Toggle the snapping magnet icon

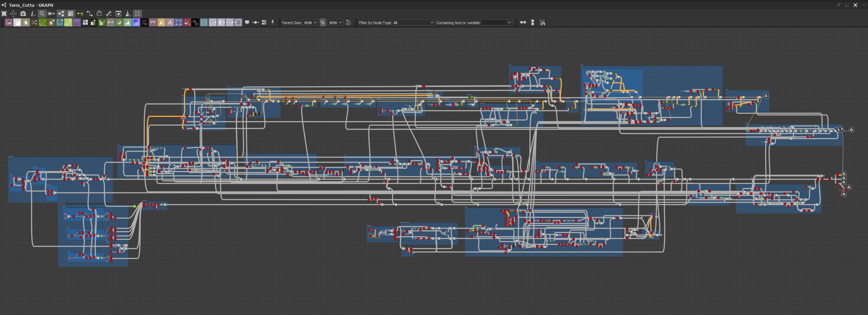point(542,23)
